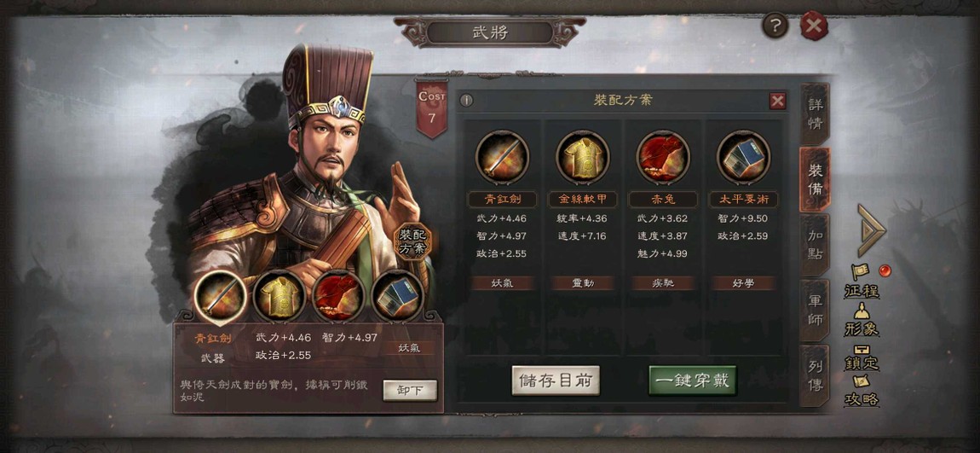980x453 pixels.
Task: Select the 赤兔 horse icon in loadout panel
Action: [663, 157]
